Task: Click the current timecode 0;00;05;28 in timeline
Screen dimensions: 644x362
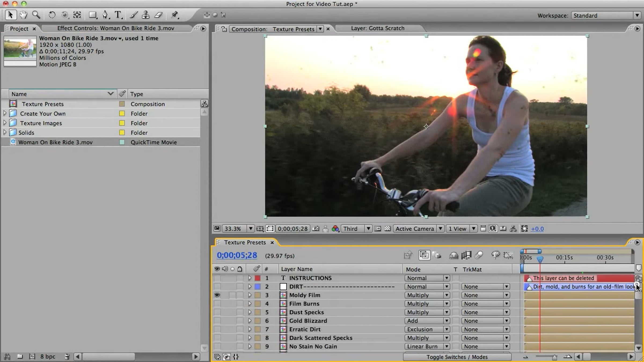Action: click(x=237, y=255)
